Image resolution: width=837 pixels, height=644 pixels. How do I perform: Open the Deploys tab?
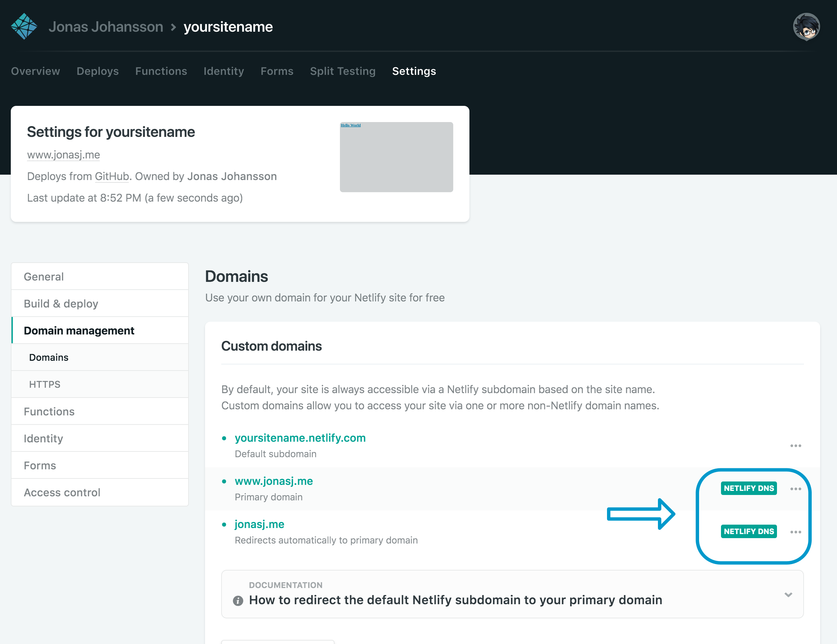(x=98, y=71)
